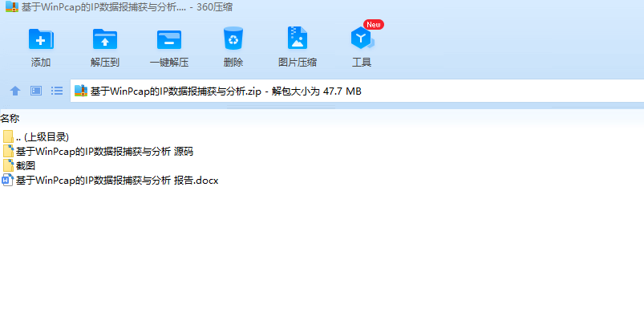Open the 图片压缩 image compression tool
Screen dimensions: 644x321
(298, 39)
